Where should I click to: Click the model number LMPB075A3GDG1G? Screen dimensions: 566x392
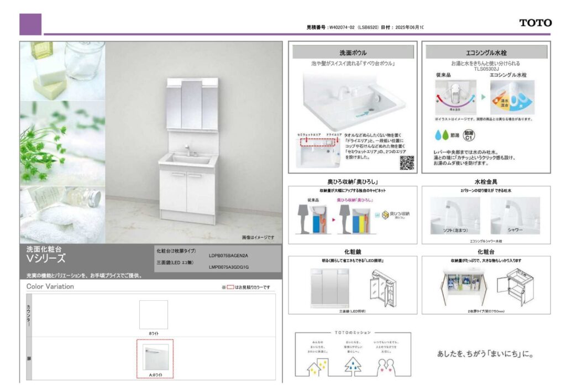tap(228, 268)
